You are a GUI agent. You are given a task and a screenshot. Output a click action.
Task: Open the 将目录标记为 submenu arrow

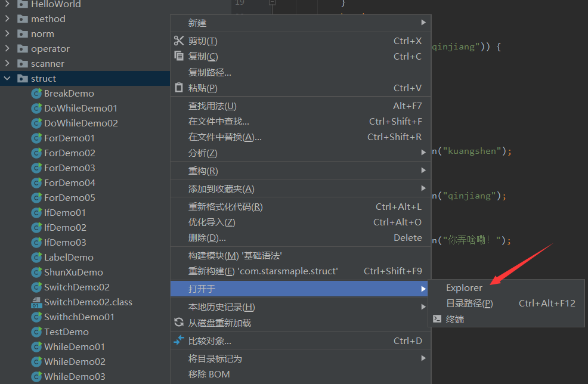pyautogui.click(x=423, y=358)
